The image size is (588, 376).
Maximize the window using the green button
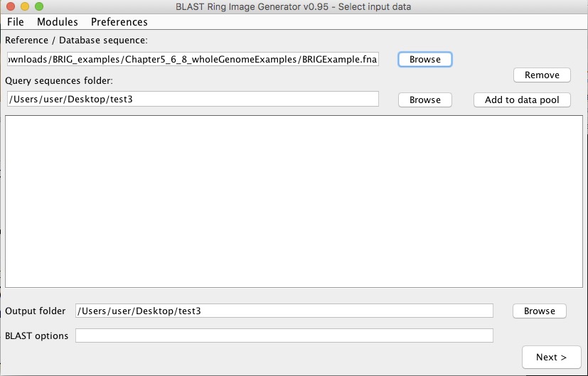pyautogui.click(x=39, y=6)
